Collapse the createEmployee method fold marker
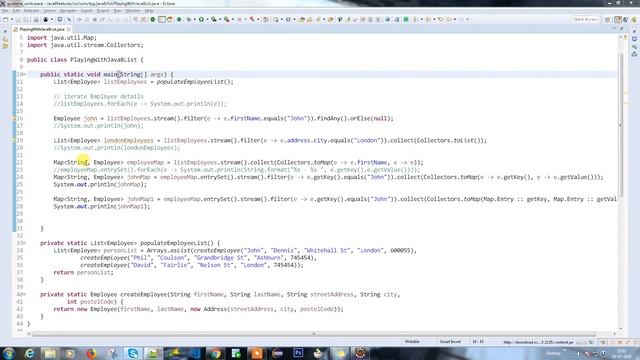 point(24,294)
